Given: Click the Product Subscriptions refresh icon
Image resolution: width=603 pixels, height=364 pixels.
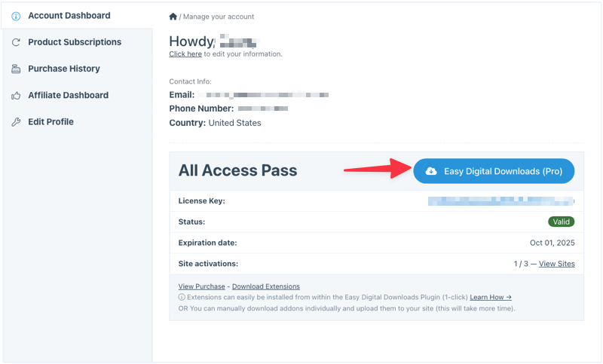Looking at the screenshot, I should tap(16, 43).
